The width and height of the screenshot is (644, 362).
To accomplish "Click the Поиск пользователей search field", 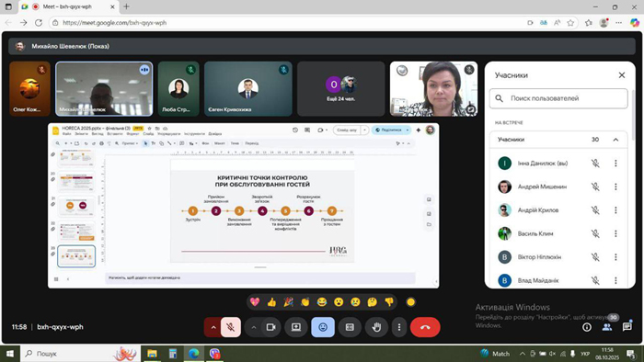I will [558, 98].
